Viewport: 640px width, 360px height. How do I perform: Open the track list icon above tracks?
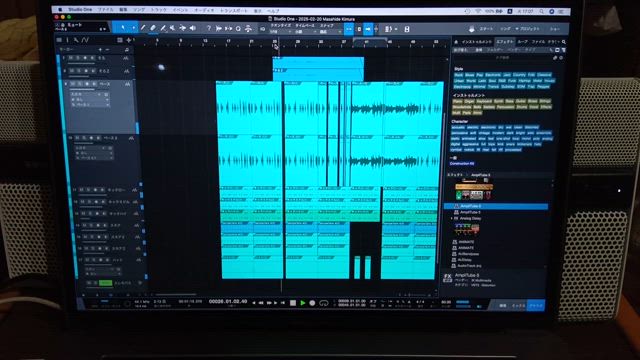pos(59,40)
